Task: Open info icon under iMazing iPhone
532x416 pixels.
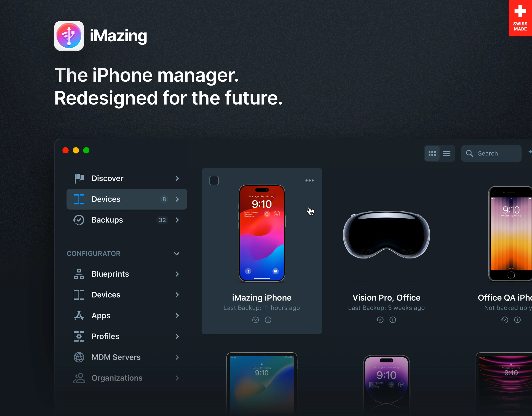Action: point(268,320)
